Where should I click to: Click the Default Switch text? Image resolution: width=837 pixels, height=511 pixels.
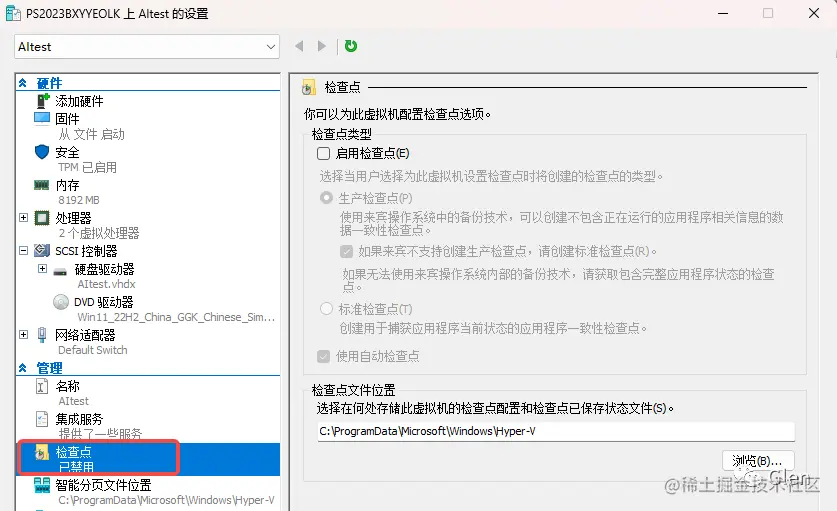pyautogui.click(x=93, y=350)
